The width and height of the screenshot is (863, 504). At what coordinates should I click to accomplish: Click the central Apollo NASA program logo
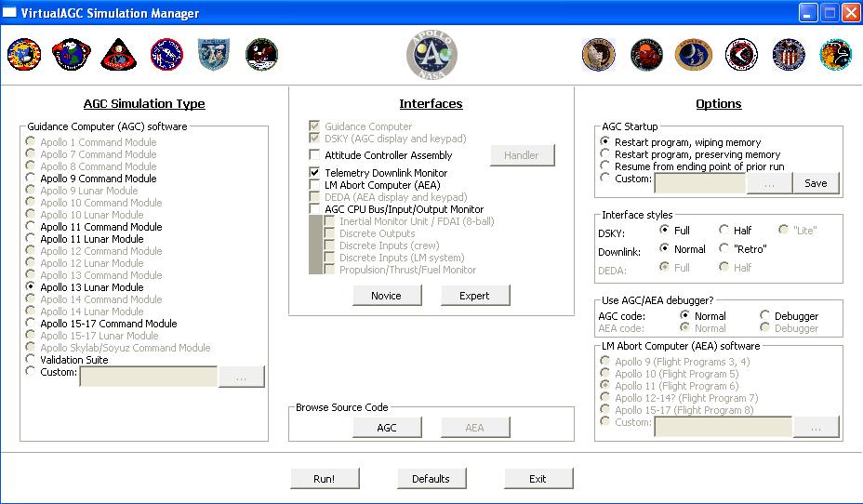point(431,55)
